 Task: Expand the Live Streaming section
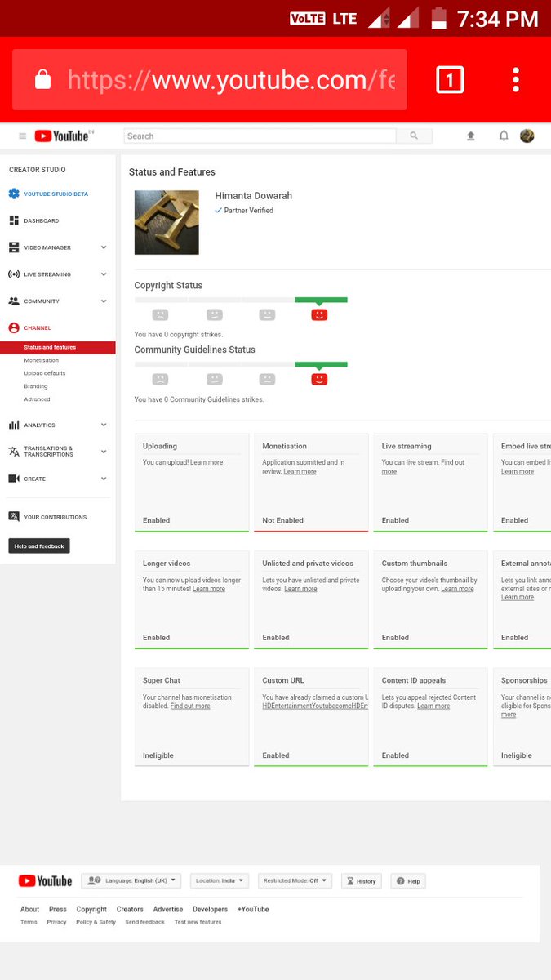pyautogui.click(x=104, y=274)
